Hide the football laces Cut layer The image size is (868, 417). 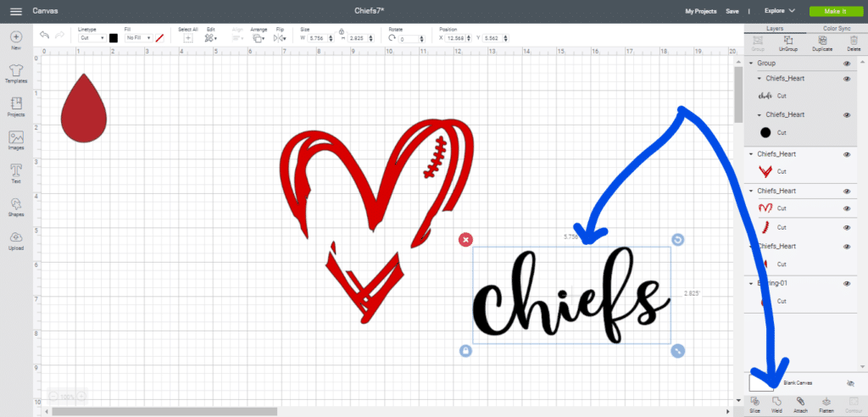click(847, 228)
